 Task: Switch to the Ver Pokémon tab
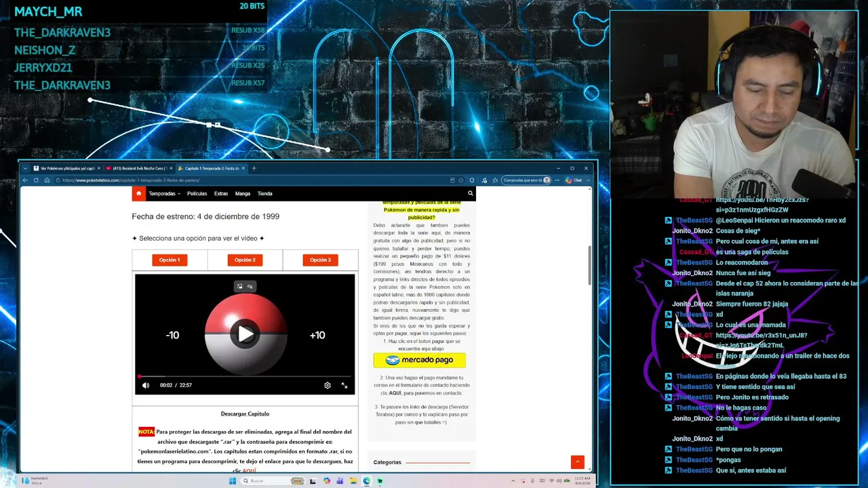point(66,168)
